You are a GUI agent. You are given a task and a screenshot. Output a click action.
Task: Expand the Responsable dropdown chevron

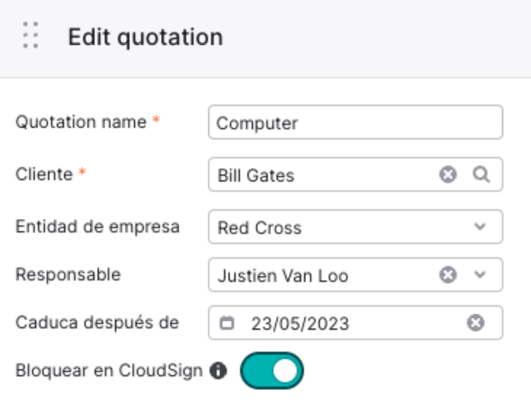click(480, 275)
